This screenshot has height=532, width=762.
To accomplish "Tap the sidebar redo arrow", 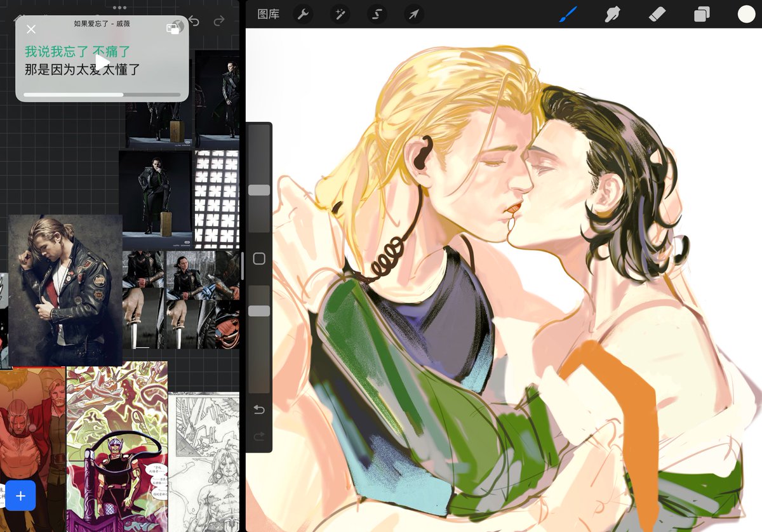I will pyautogui.click(x=259, y=436).
